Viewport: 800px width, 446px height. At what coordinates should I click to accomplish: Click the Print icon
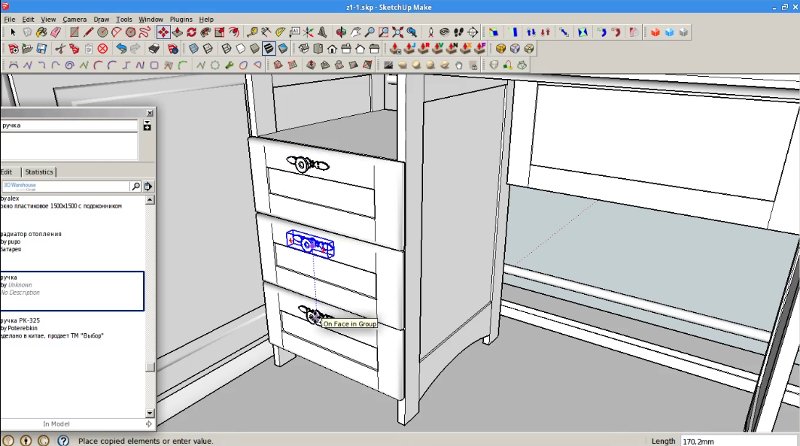click(154, 48)
